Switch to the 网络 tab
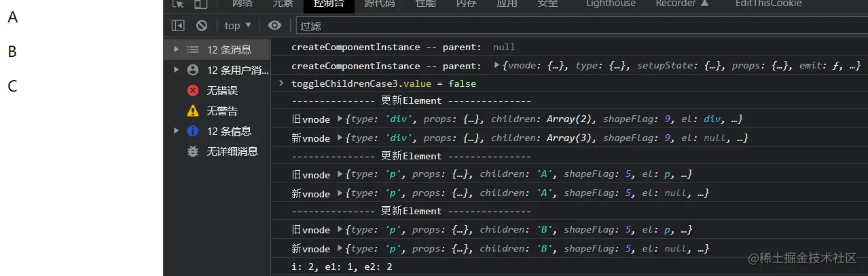Viewport: 868px width, 276px height. (242, 3)
